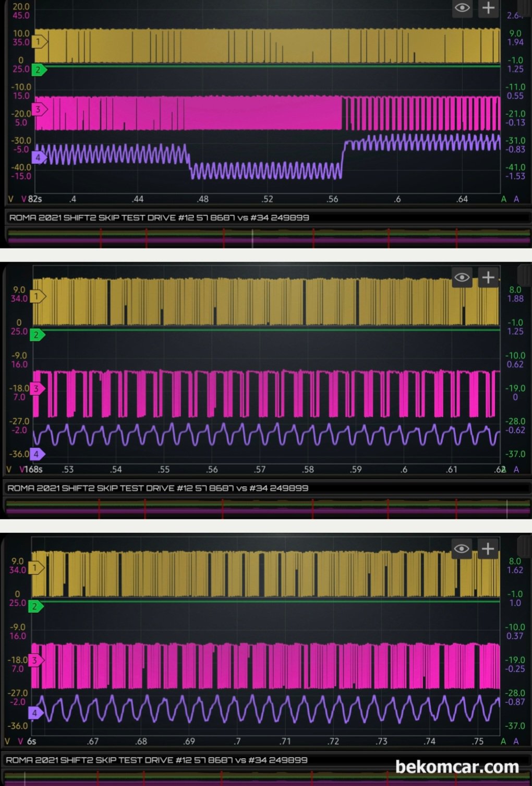Image resolution: width=532 pixels, height=786 pixels.
Task: Select green channel 2 marker in top panel
Action: click(39, 69)
